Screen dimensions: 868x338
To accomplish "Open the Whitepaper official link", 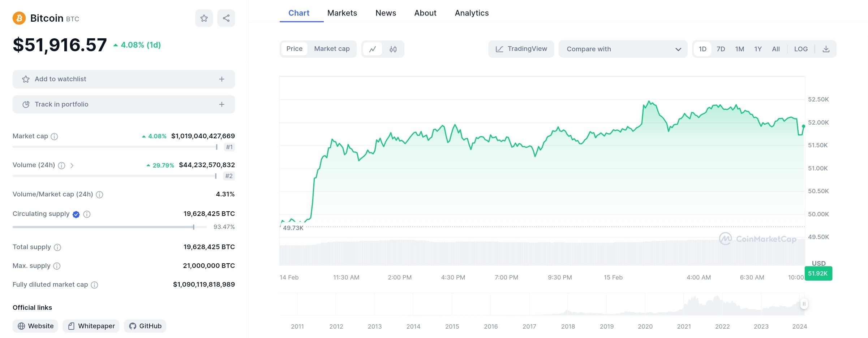I will tap(91, 326).
